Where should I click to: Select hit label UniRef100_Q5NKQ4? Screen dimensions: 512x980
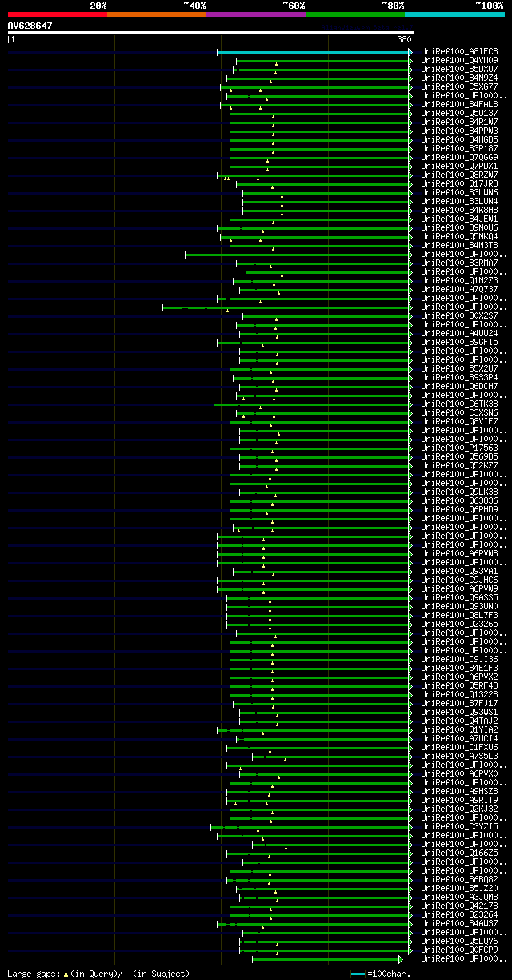click(x=459, y=237)
